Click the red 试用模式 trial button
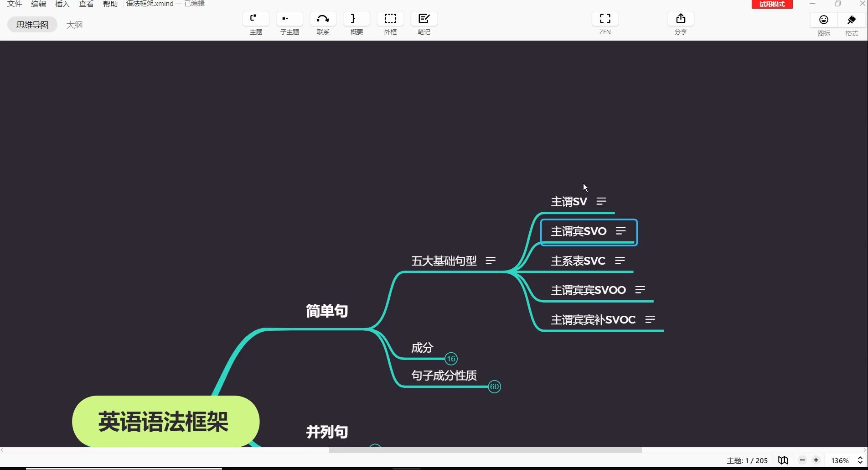868x470 pixels. point(772,4)
